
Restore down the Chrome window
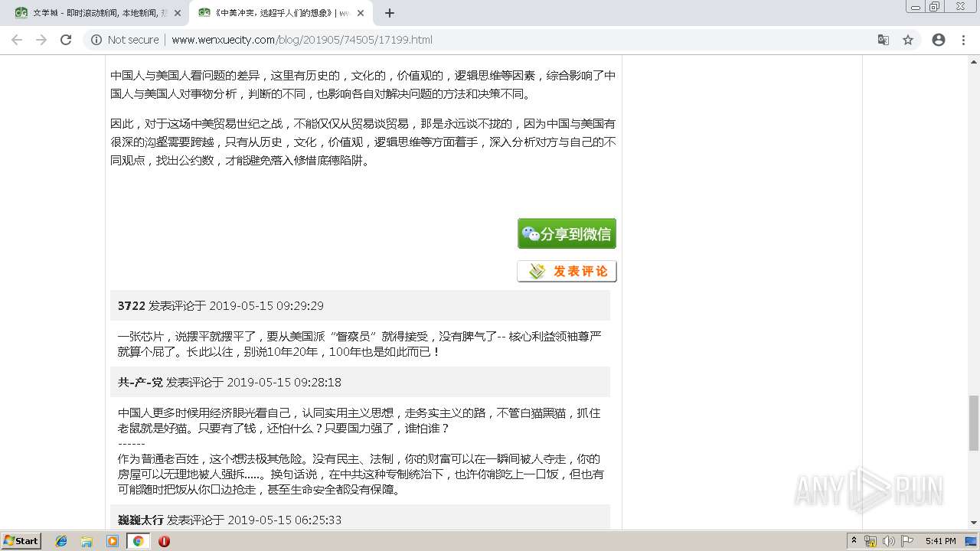pyautogui.click(x=934, y=7)
